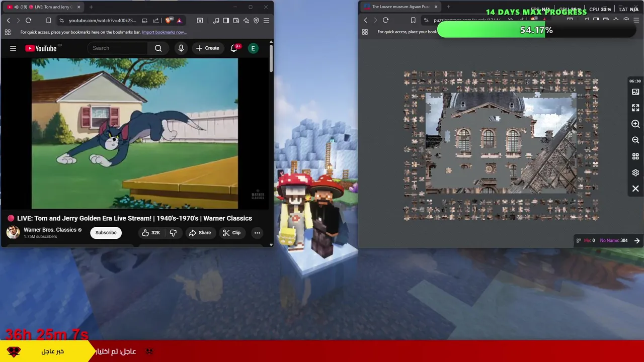Zoom out of the jigsaw puzzle
This screenshot has width=644, height=362.
[635, 140]
